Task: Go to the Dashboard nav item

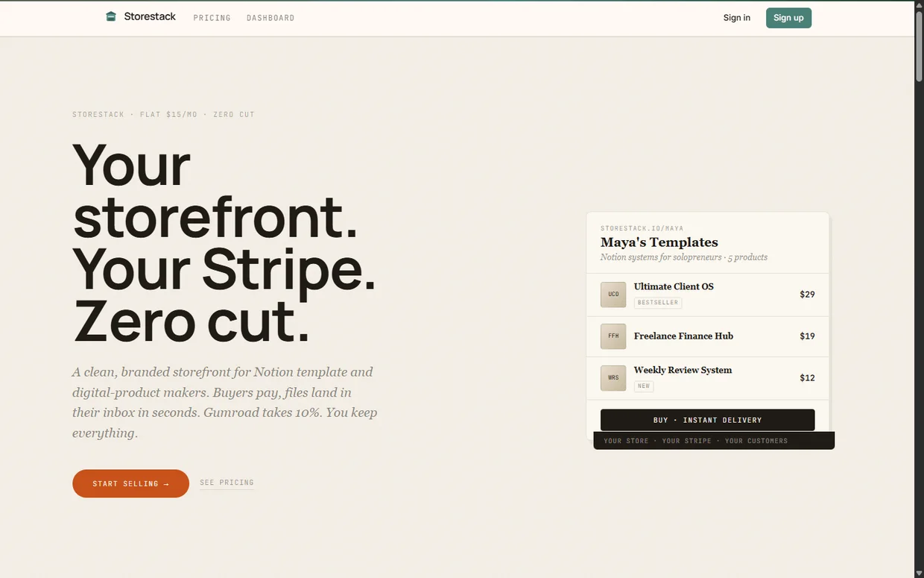Action: [270, 18]
